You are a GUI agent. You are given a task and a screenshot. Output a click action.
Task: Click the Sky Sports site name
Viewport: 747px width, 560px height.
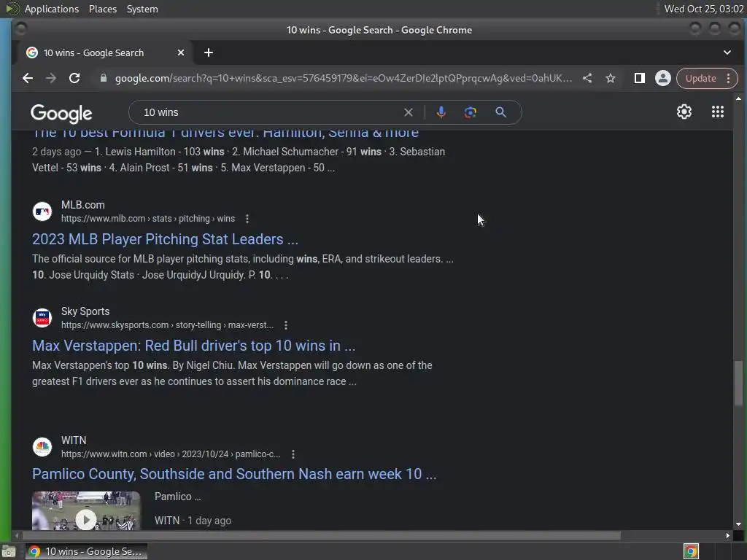(x=85, y=311)
